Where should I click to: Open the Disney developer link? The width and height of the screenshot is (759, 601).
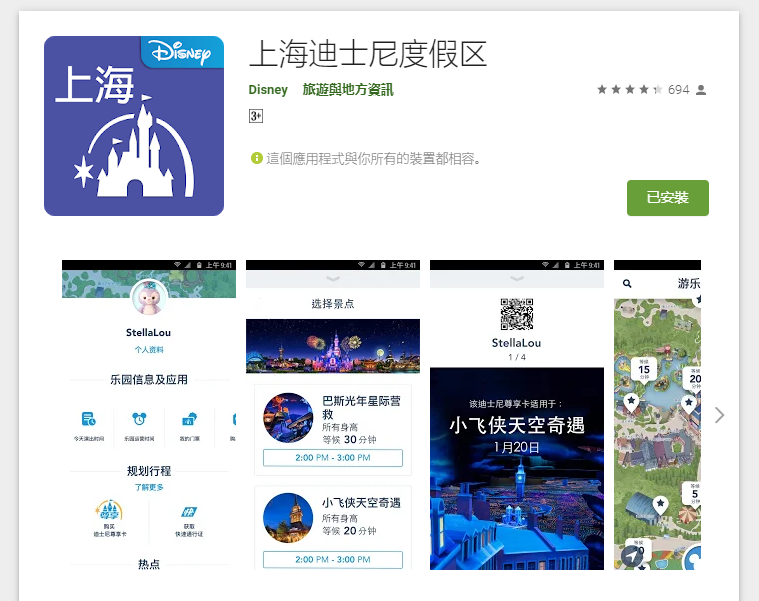coord(268,90)
